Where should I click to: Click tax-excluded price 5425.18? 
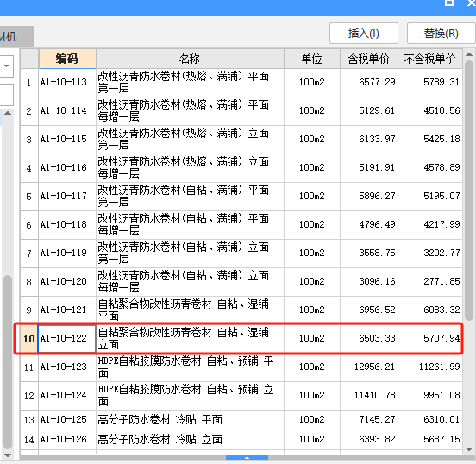click(442, 140)
